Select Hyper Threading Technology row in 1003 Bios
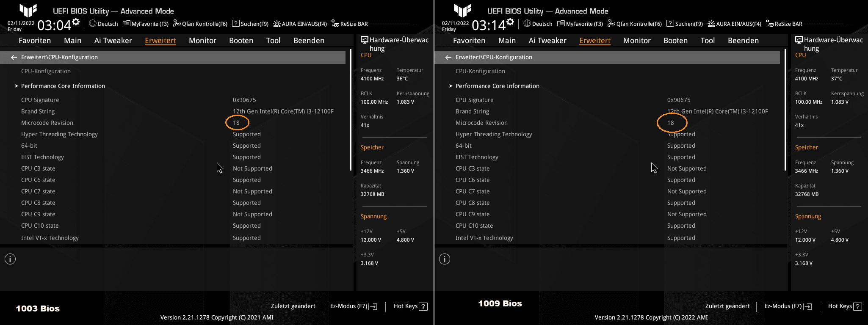This screenshot has width=868, height=325. pos(173,134)
